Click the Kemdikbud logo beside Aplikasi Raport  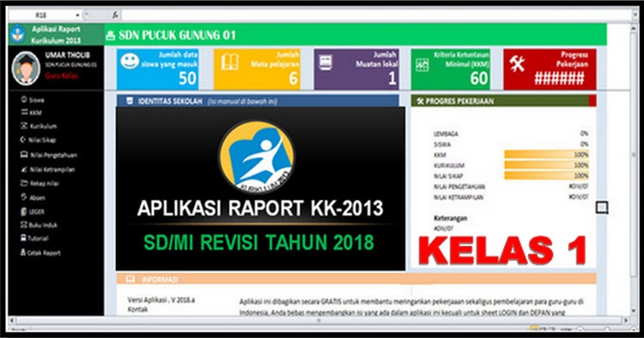(x=18, y=33)
